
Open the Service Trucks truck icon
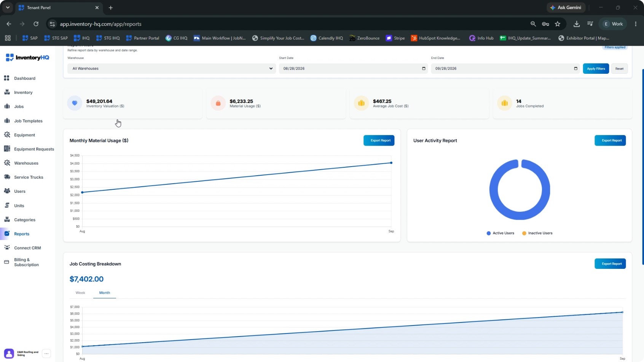coord(6,177)
